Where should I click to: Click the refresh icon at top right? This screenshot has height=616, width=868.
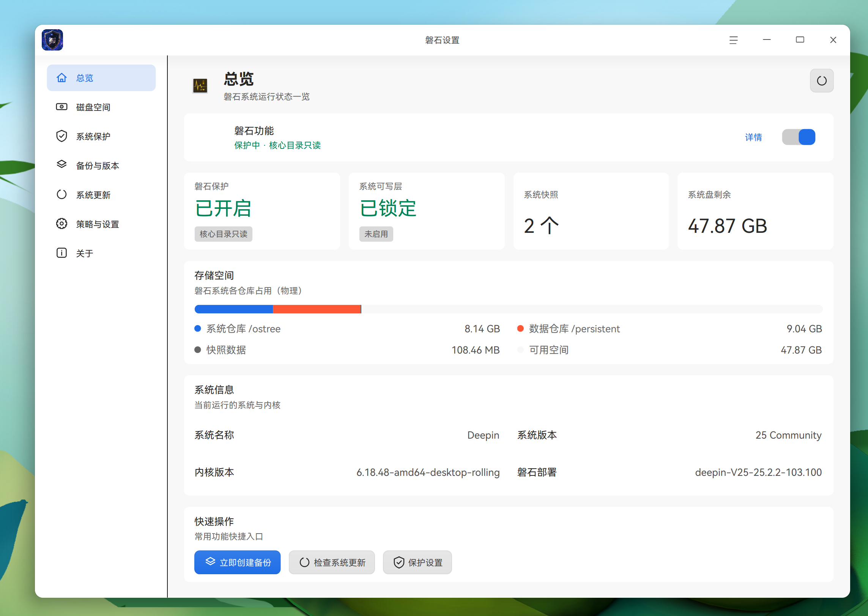click(822, 81)
